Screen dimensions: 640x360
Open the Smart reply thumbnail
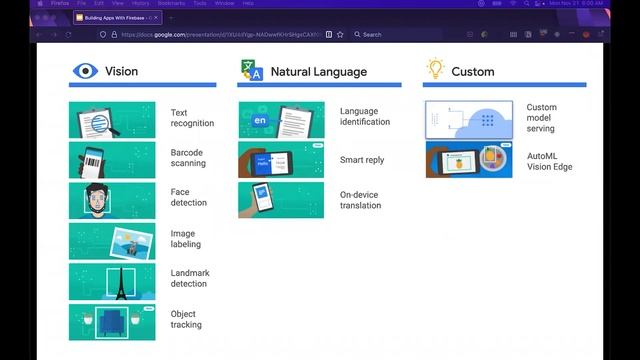point(281,160)
